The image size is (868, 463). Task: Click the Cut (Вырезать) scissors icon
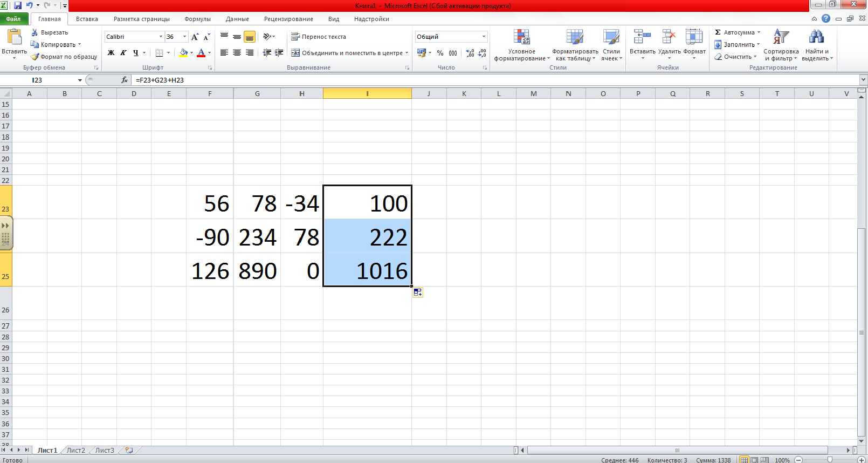pos(35,32)
